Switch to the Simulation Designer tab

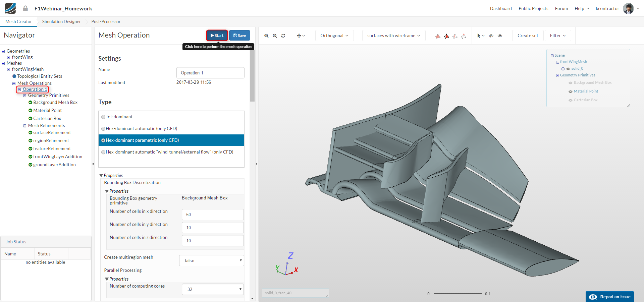61,22
